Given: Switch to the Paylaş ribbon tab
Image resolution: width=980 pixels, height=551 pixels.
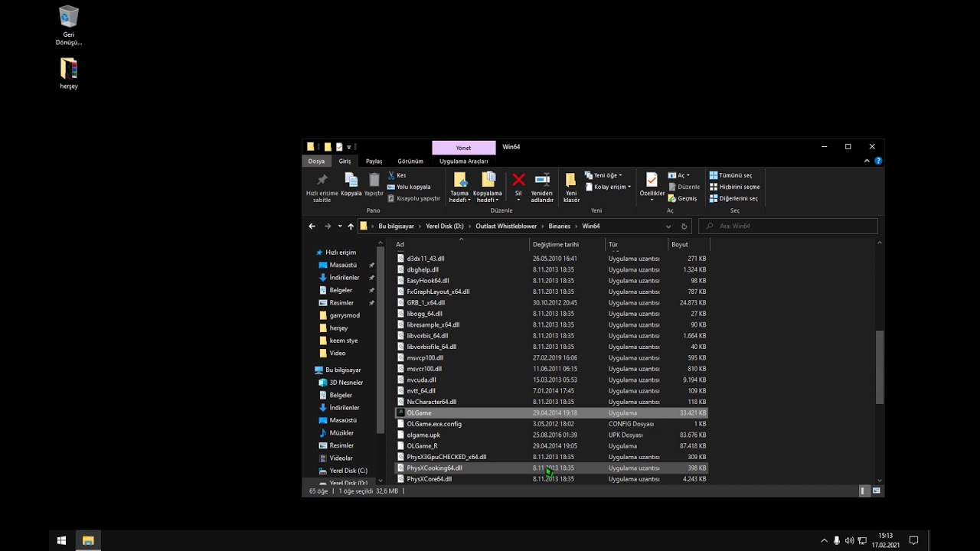Looking at the screenshot, I should click(374, 161).
